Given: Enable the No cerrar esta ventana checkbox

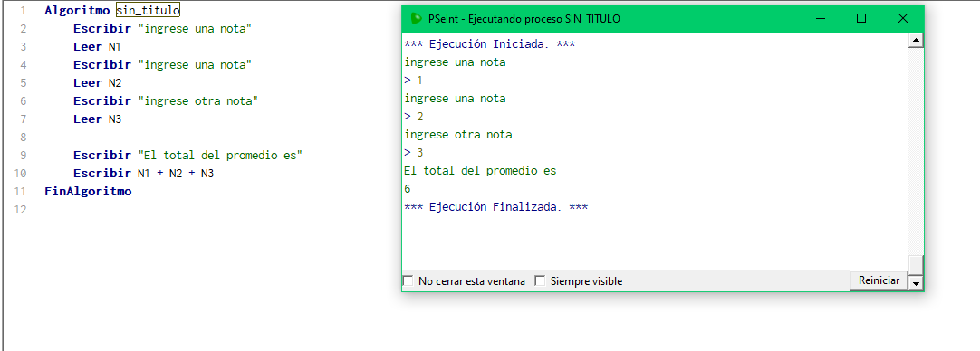Looking at the screenshot, I should coord(408,281).
